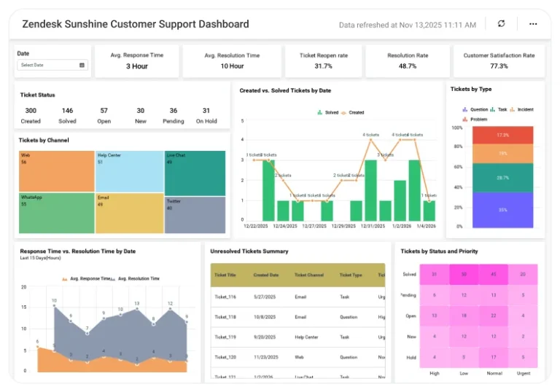
Task: Select the Web tile in Tickets by Channel
Action: coord(57,171)
